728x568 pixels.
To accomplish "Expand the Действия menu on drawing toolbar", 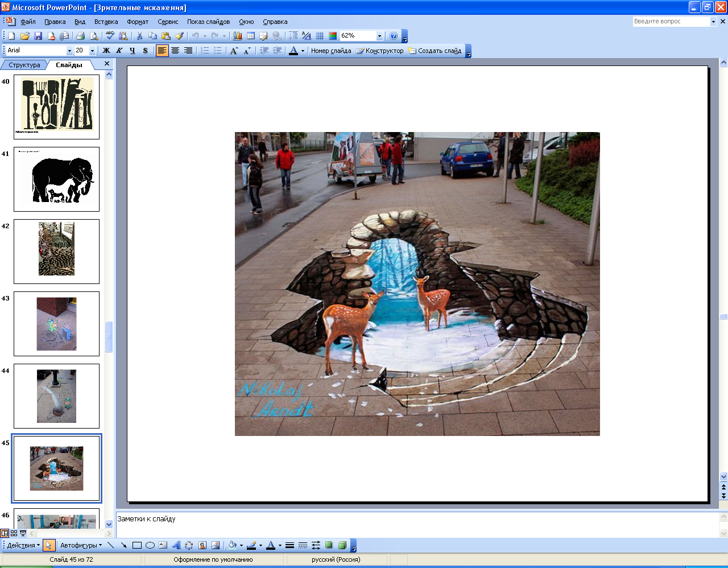I will 23,545.
